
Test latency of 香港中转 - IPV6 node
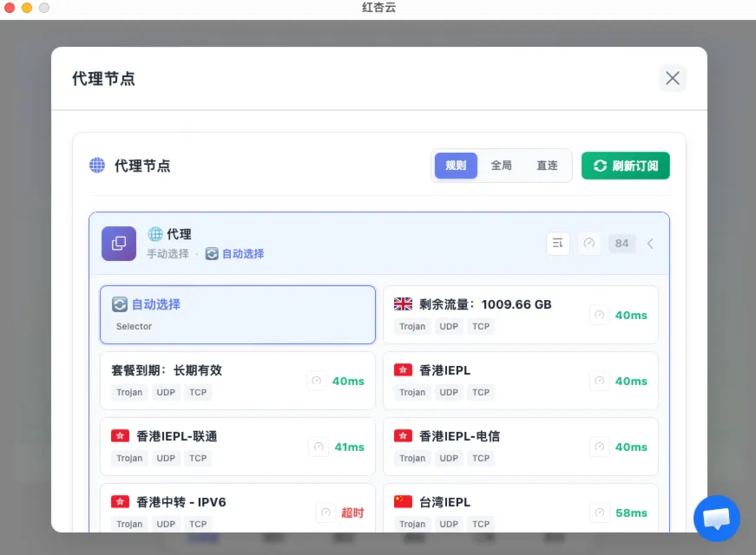325,513
